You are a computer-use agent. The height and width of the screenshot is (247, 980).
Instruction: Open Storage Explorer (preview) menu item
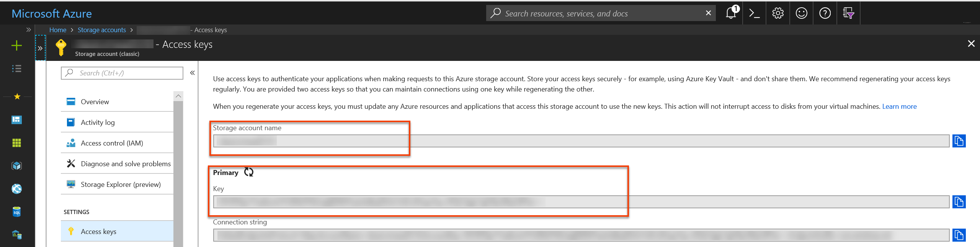[x=120, y=184]
